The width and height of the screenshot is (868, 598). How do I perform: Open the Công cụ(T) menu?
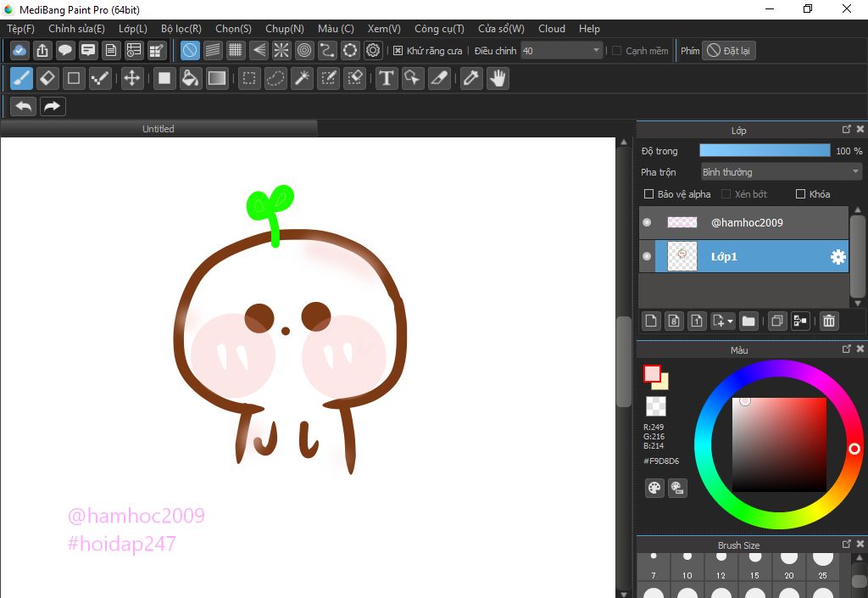coord(439,29)
